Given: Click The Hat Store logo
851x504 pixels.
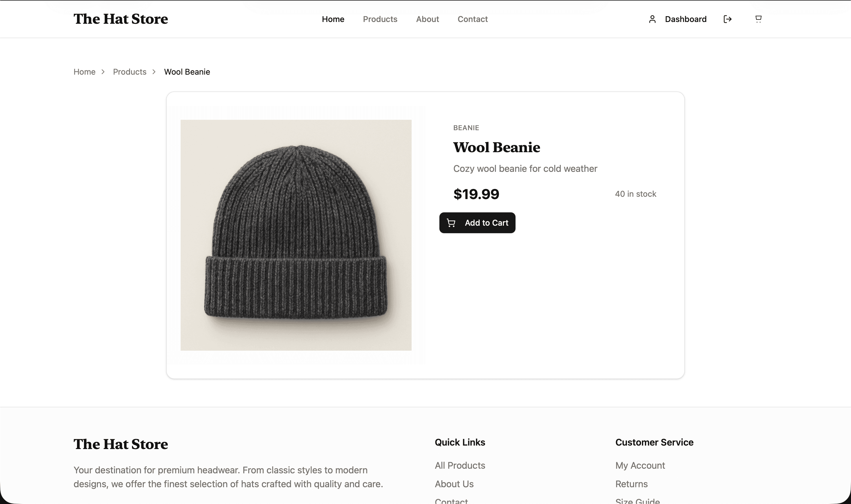Looking at the screenshot, I should pos(120,19).
